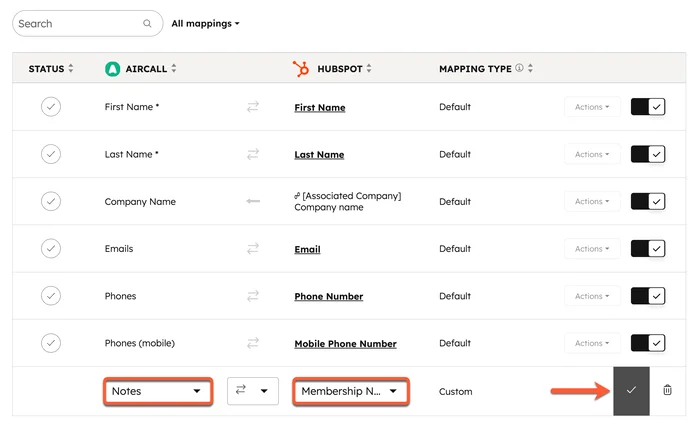Toggle off the First Name mapping

click(648, 107)
